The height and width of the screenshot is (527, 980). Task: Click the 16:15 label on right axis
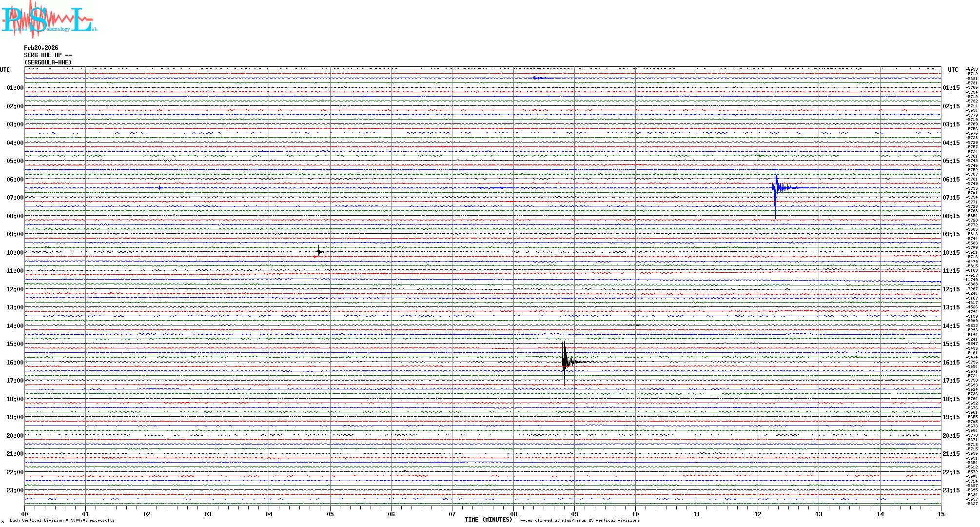951,363
